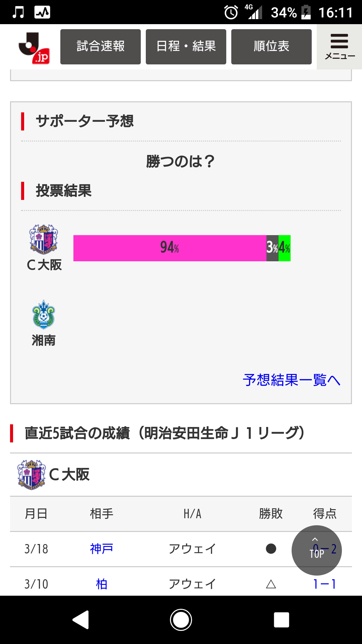Viewport: 362px width, 644px height.
Task: Open 予想結果一覧へ link
Action: pyautogui.click(x=292, y=380)
